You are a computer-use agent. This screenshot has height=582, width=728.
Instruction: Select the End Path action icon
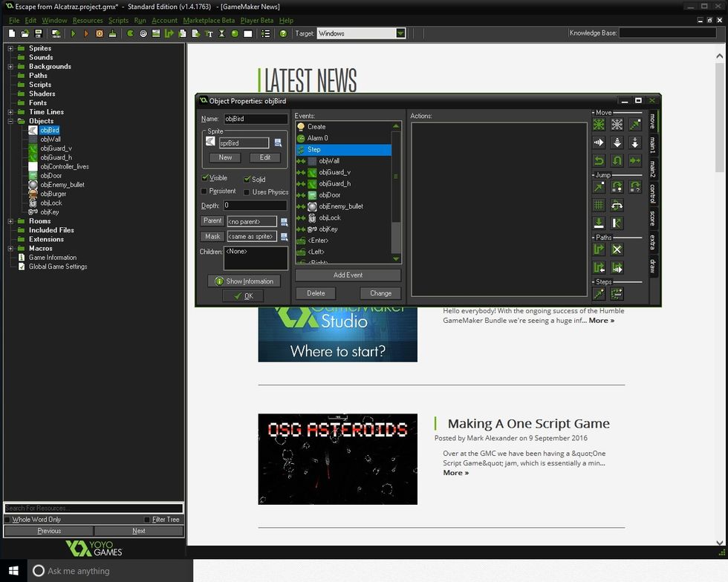tap(617, 249)
